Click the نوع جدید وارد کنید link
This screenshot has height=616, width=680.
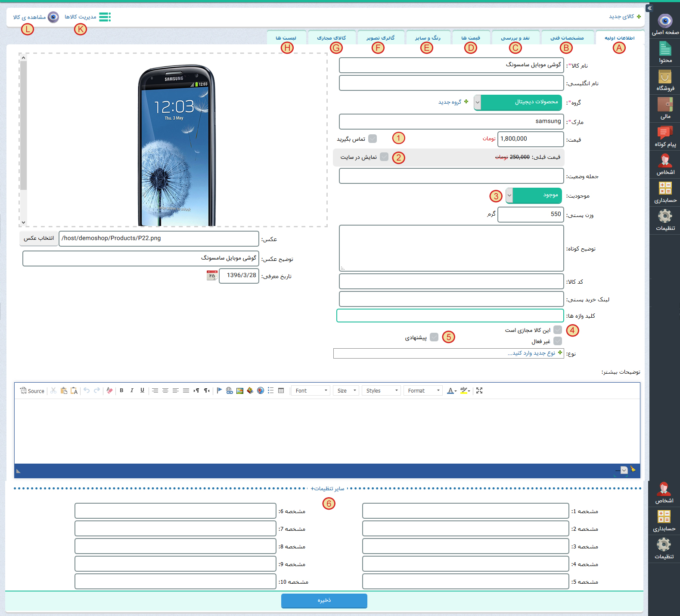point(535,353)
